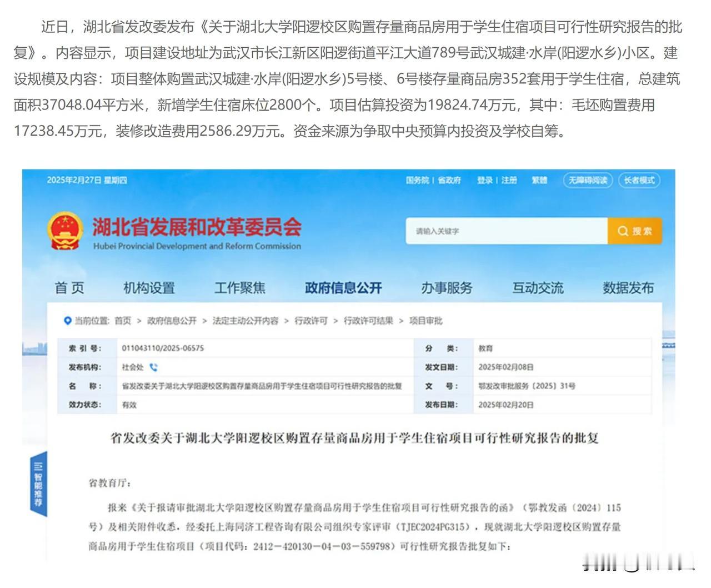Click the issue date 2025年02月08日
This screenshot has width=711, height=588.
506,367
